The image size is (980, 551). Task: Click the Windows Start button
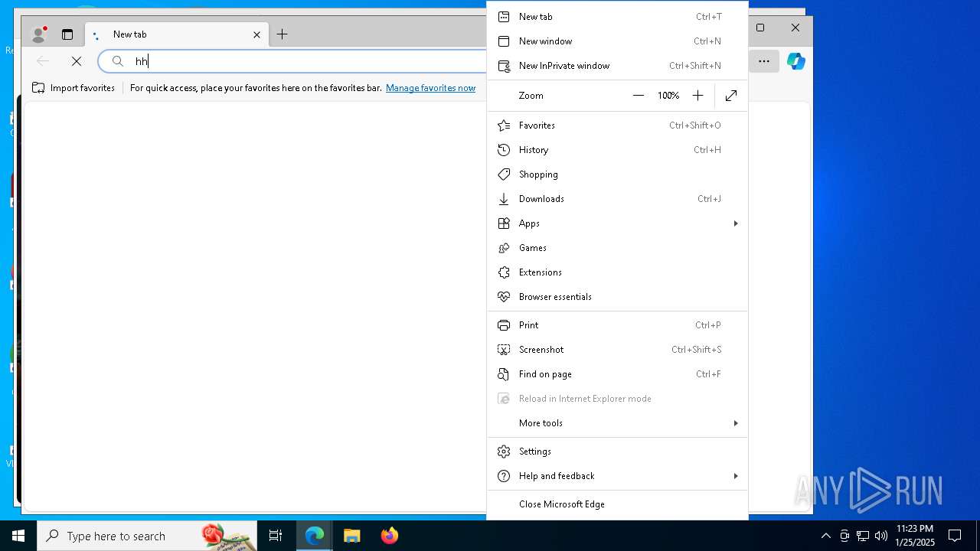[18, 536]
